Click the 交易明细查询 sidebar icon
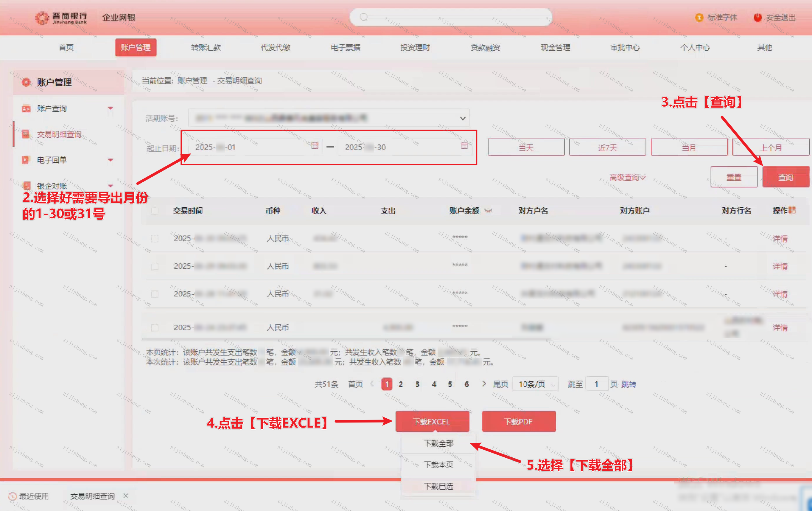This screenshot has width=812, height=511. 26,134
